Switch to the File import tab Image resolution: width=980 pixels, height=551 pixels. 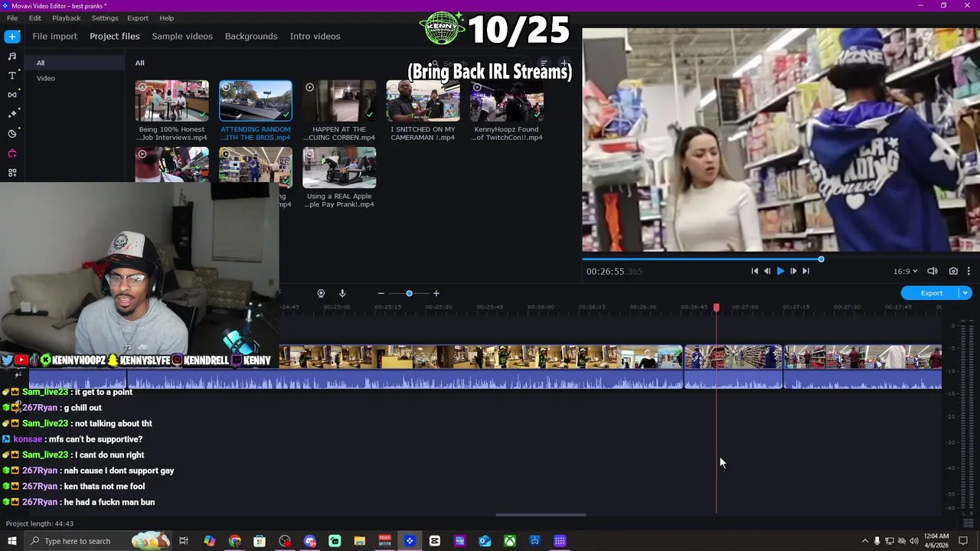[54, 36]
